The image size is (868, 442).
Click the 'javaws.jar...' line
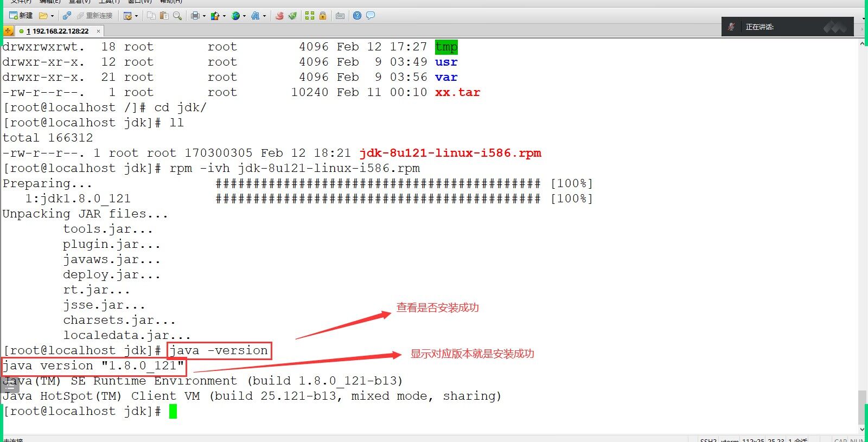coord(112,260)
